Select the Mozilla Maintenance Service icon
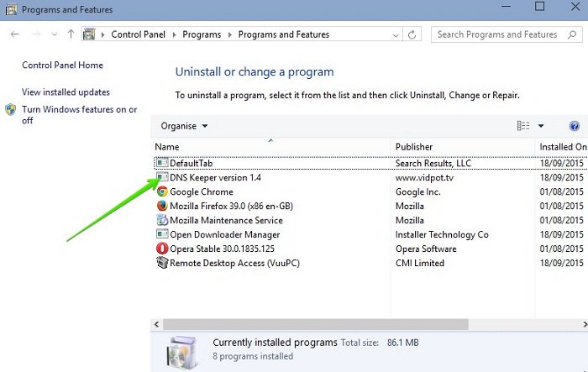 (x=162, y=220)
